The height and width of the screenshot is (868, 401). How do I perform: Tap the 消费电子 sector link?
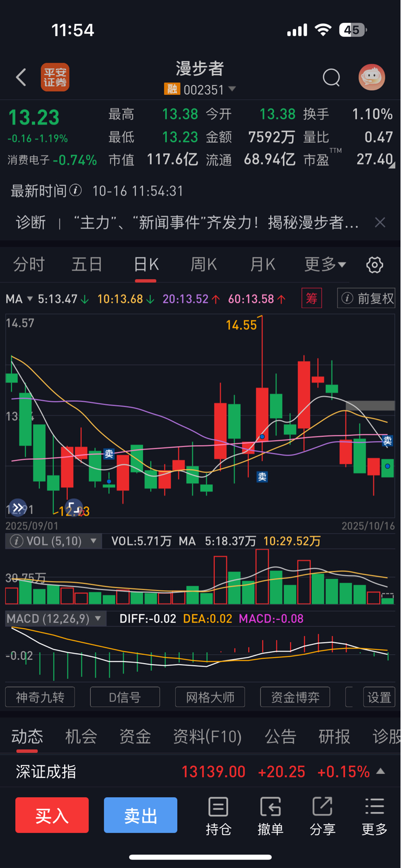(29, 160)
